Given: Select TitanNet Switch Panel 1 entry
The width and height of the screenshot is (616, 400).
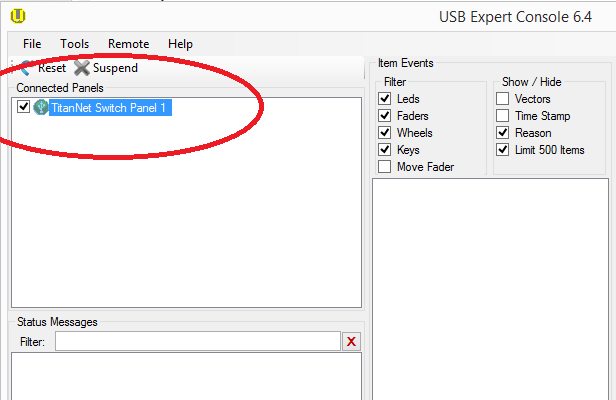Looking at the screenshot, I should tap(110, 108).
